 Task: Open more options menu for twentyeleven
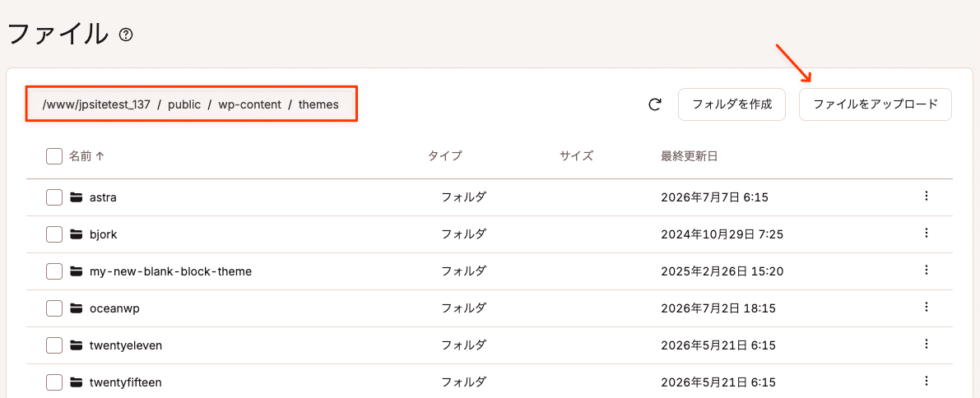(927, 344)
